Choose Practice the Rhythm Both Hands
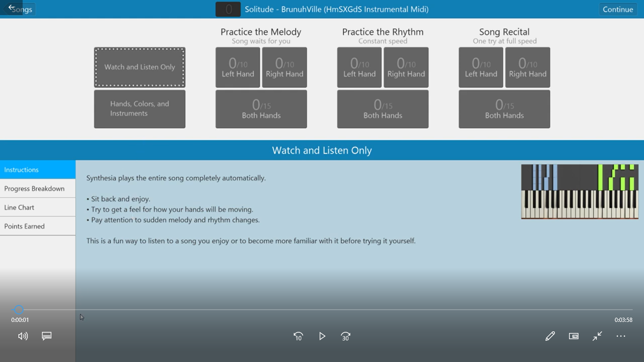 click(383, 109)
